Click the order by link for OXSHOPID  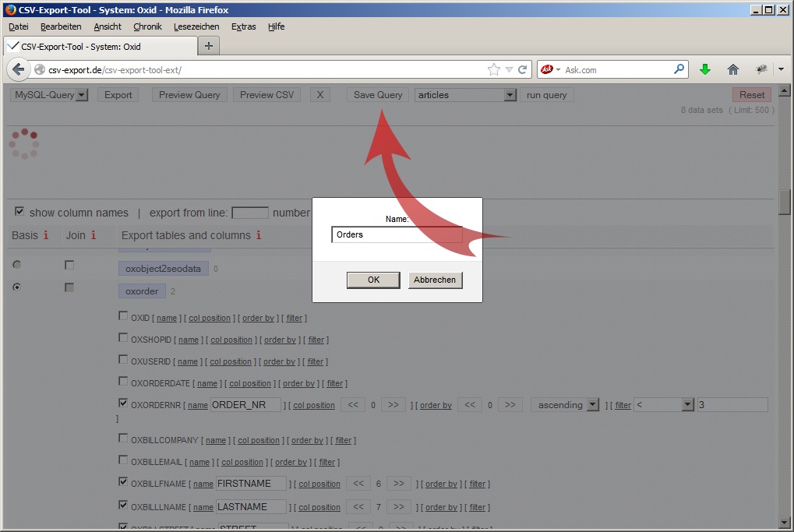pyautogui.click(x=280, y=340)
